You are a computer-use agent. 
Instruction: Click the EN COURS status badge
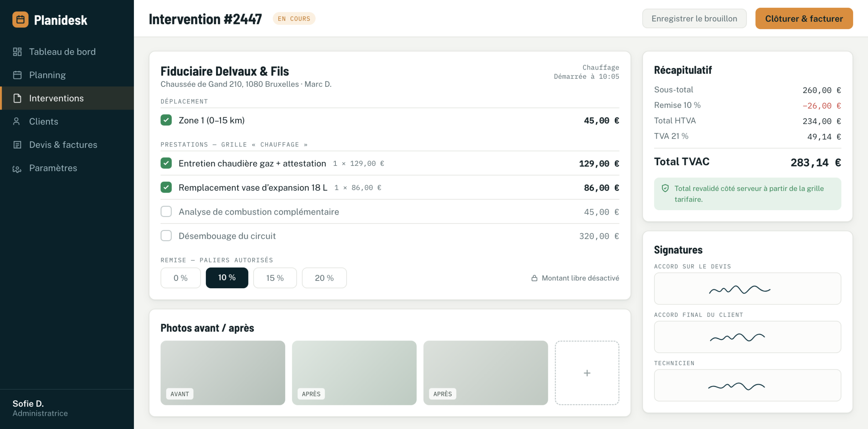pyautogui.click(x=294, y=19)
